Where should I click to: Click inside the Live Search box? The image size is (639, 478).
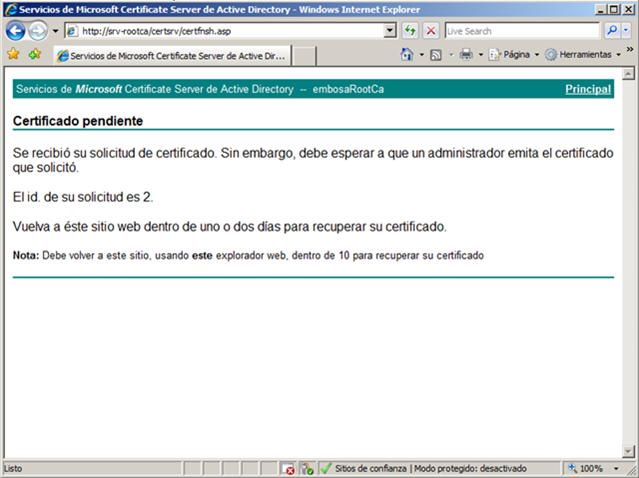[x=520, y=31]
